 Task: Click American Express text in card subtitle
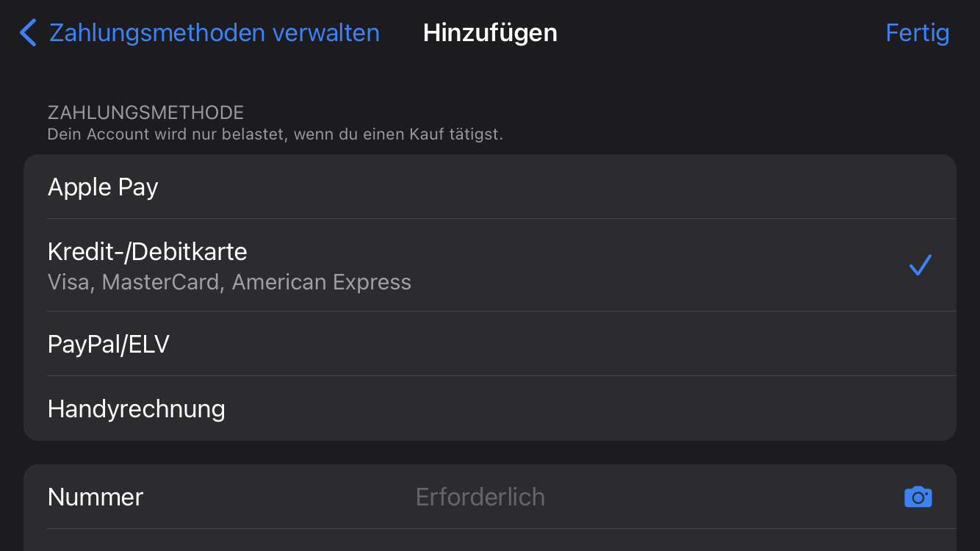point(322,283)
